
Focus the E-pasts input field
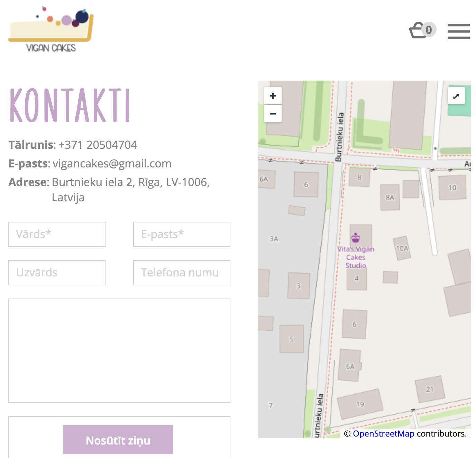click(x=182, y=235)
